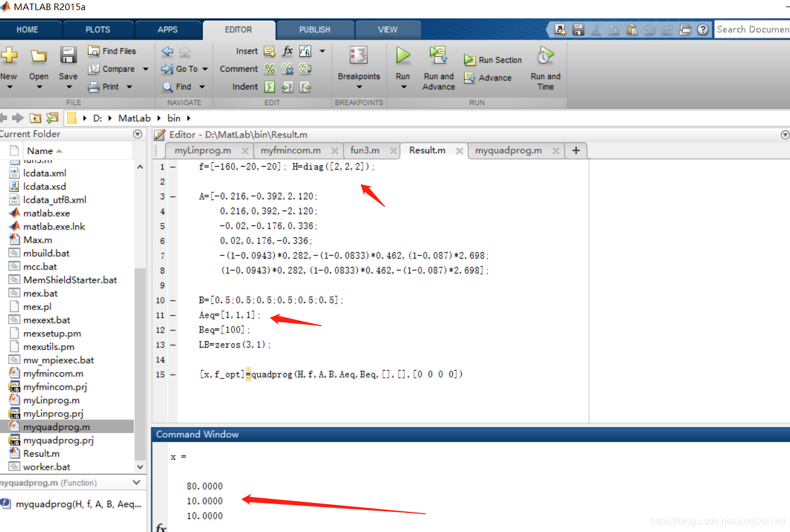Expand the Find dropdown arrow
790x532 pixels.
(202, 87)
